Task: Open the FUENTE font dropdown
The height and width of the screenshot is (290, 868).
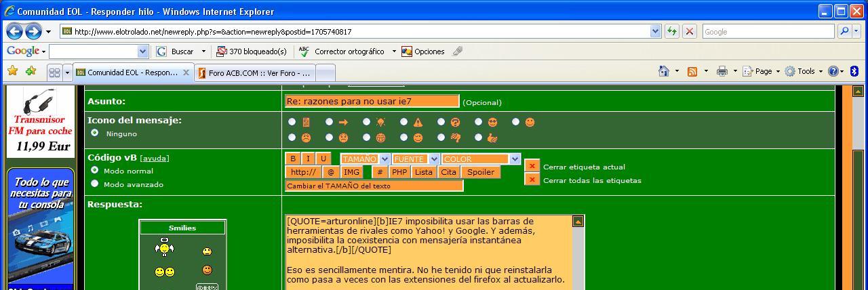Action: point(416,159)
